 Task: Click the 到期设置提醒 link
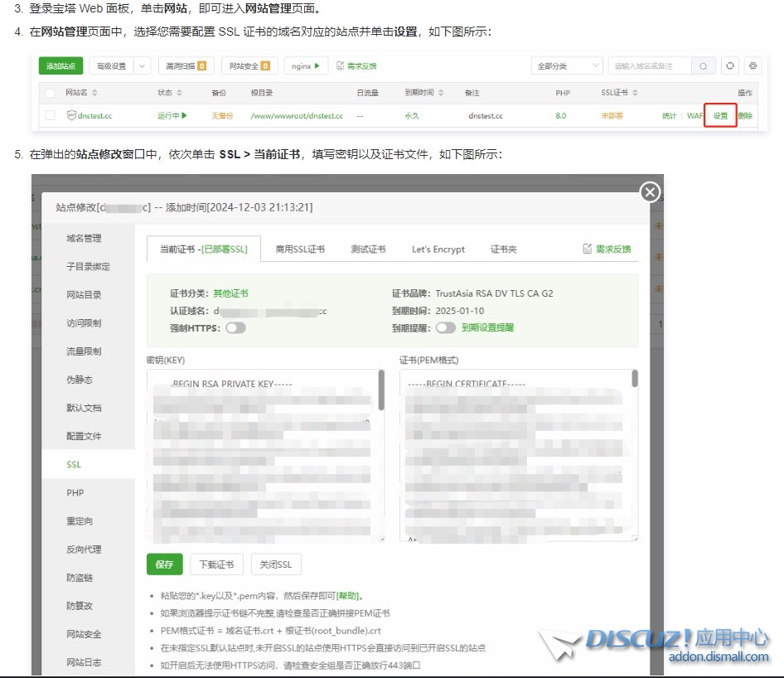click(x=487, y=327)
